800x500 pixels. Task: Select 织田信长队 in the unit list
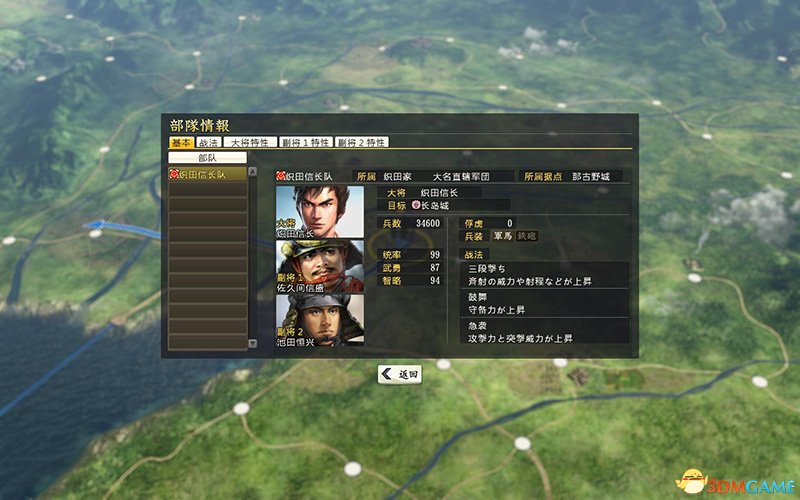208,174
